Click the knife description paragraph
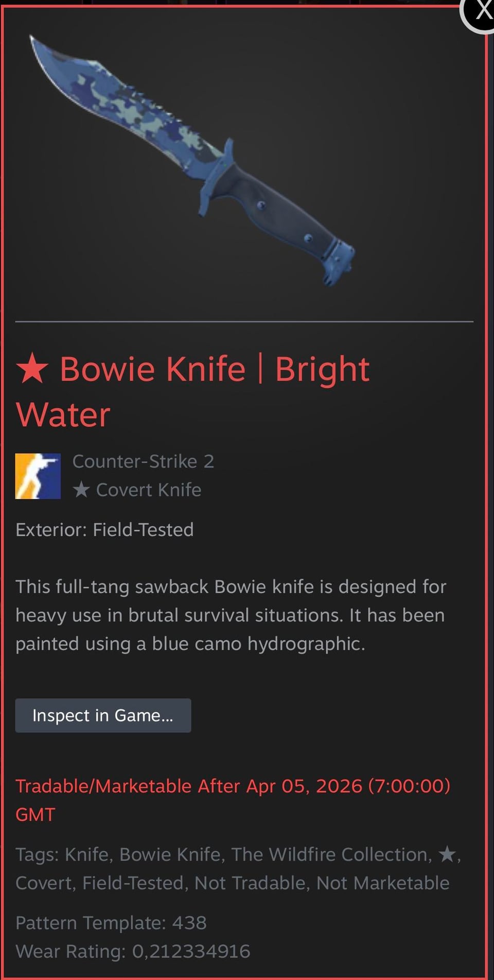The height and width of the screenshot is (980, 494). point(231,615)
